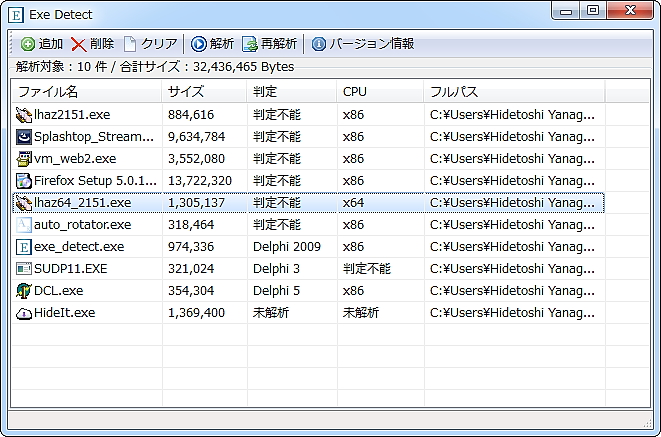Click the 未解析 判定 cell of HideIt.exe

pos(271,313)
